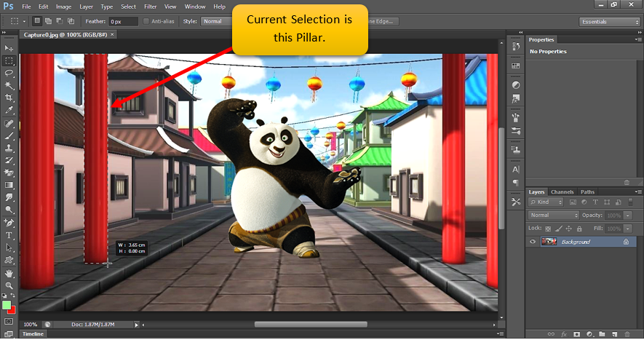Image resolution: width=644 pixels, height=340 pixels.
Task: Click the add layer mask icon
Action: [576, 334]
